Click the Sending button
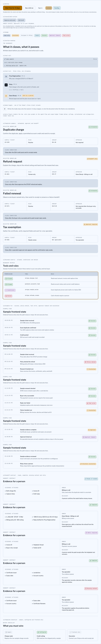 pyautogui.click(x=57, y=8)
